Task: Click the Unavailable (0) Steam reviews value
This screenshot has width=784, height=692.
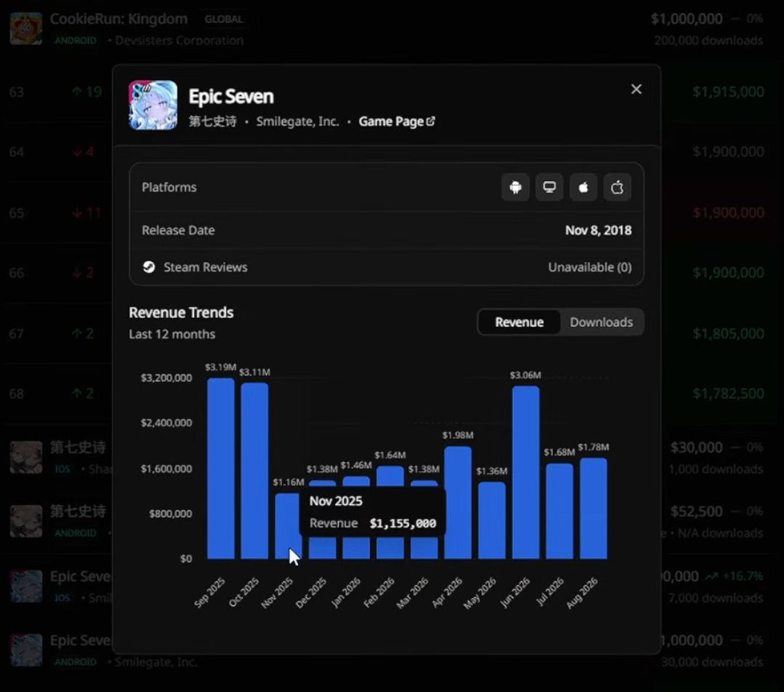Action: tap(590, 267)
